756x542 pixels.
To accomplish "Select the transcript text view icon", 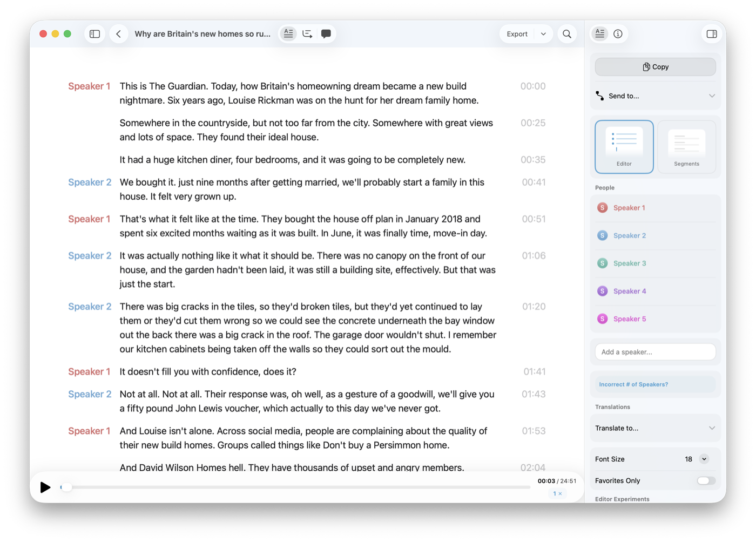I will tap(288, 34).
